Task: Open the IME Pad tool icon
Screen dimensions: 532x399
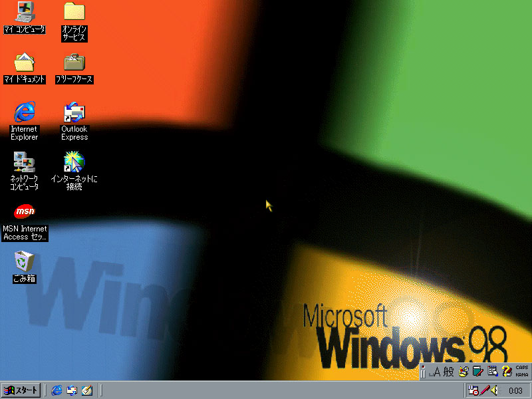Action: [x=464, y=372]
